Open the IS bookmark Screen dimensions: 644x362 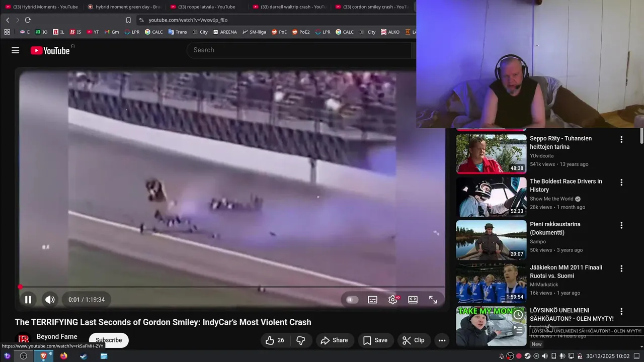coord(75,32)
